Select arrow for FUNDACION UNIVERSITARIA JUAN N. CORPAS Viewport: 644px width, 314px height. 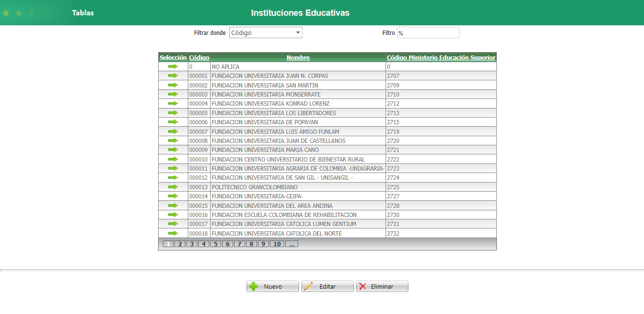(x=173, y=76)
